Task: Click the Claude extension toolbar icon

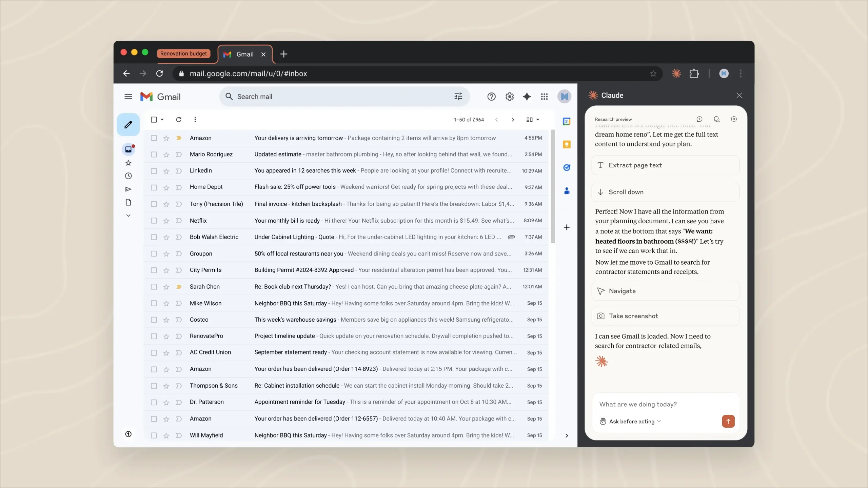Action: tap(676, 74)
